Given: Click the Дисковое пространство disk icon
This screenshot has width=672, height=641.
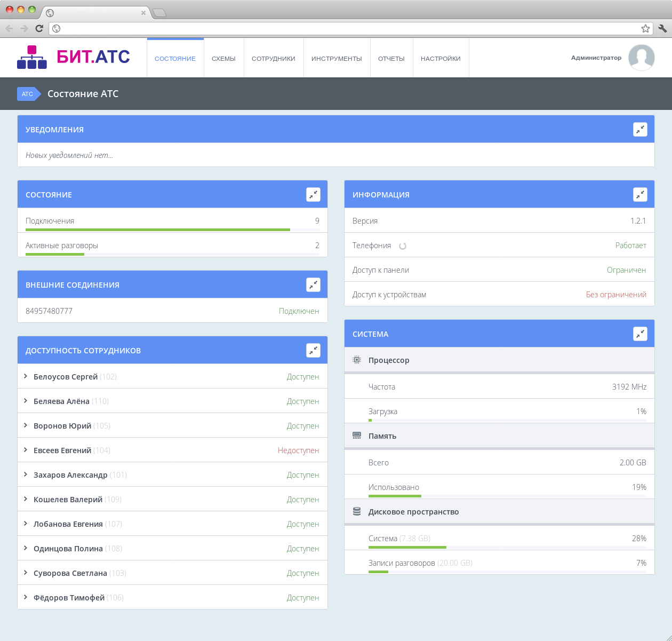Looking at the screenshot, I should tap(356, 511).
